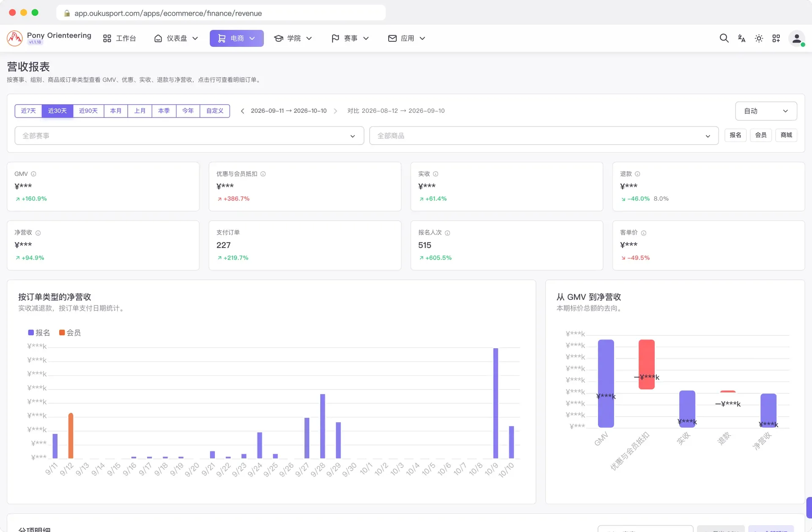Click the info icon next to 净营收
This screenshot has height=532, width=812.
pos(38,233)
